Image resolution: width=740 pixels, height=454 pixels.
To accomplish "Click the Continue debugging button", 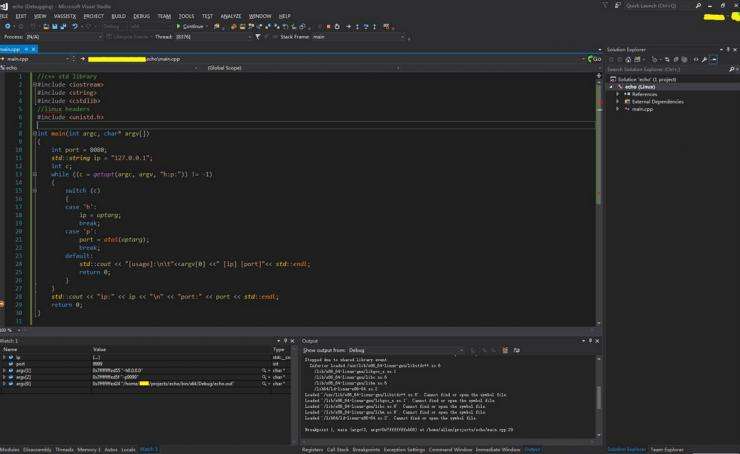I will 190,26.
